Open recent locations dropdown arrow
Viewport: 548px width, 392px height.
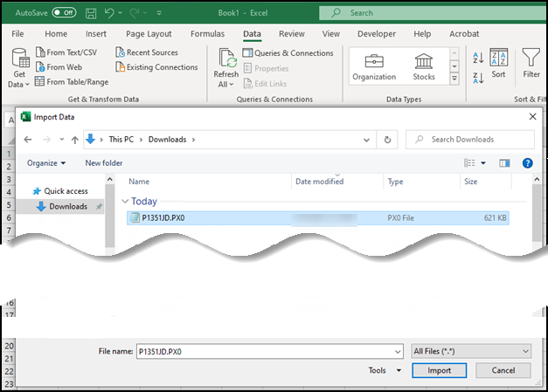click(62, 140)
